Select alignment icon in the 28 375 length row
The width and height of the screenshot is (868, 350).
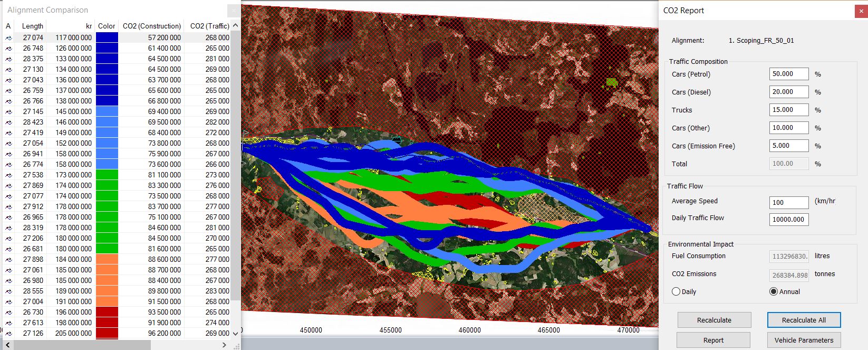click(x=8, y=59)
